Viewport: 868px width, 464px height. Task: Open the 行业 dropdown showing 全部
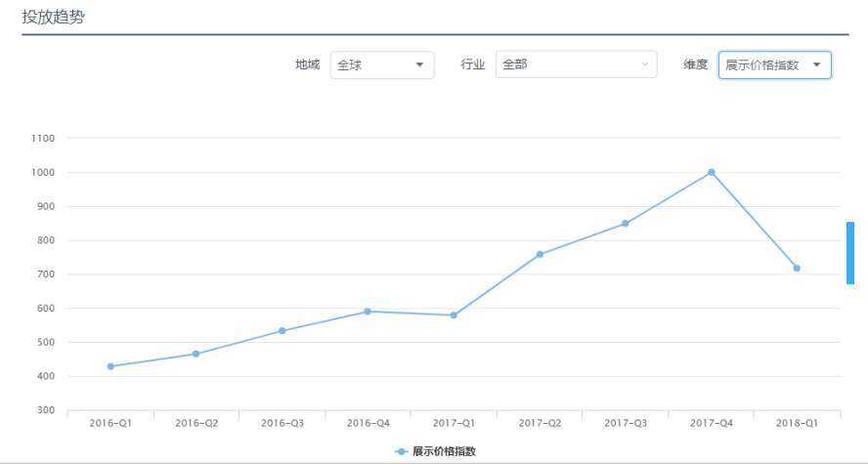577,64
